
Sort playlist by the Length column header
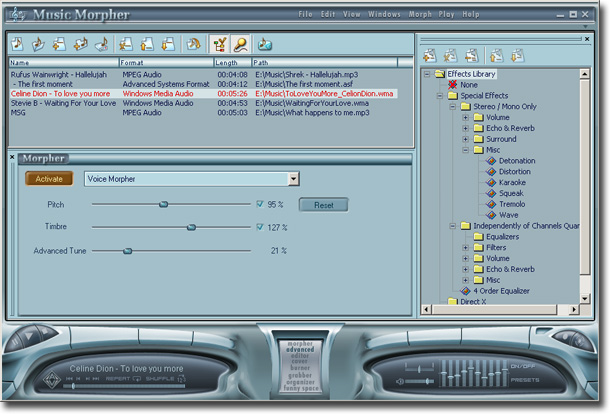click(233, 62)
